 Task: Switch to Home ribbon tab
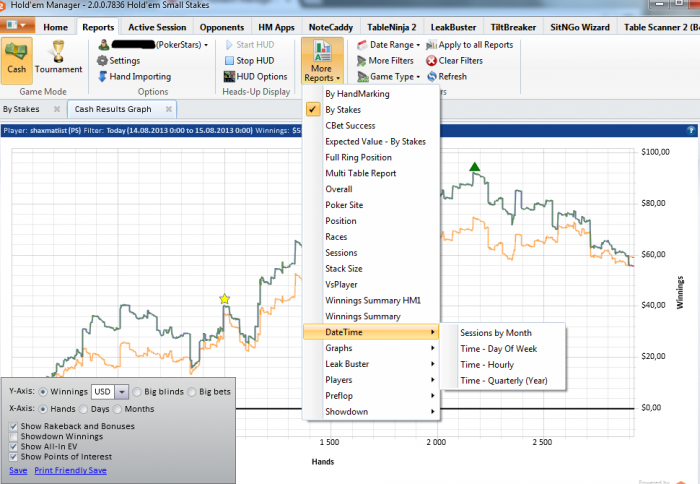55,27
